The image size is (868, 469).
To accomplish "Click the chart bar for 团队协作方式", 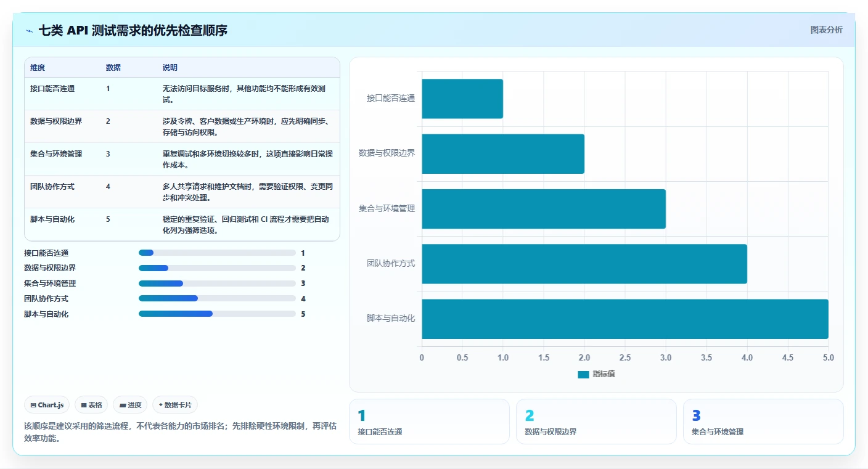I will [x=584, y=264].
